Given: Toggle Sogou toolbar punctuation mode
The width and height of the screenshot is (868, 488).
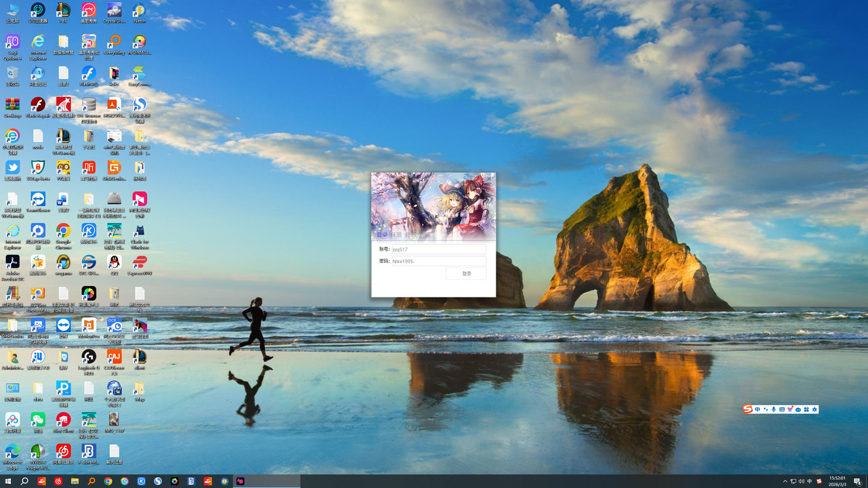Looking at the screenshot, I should [766, 409].
